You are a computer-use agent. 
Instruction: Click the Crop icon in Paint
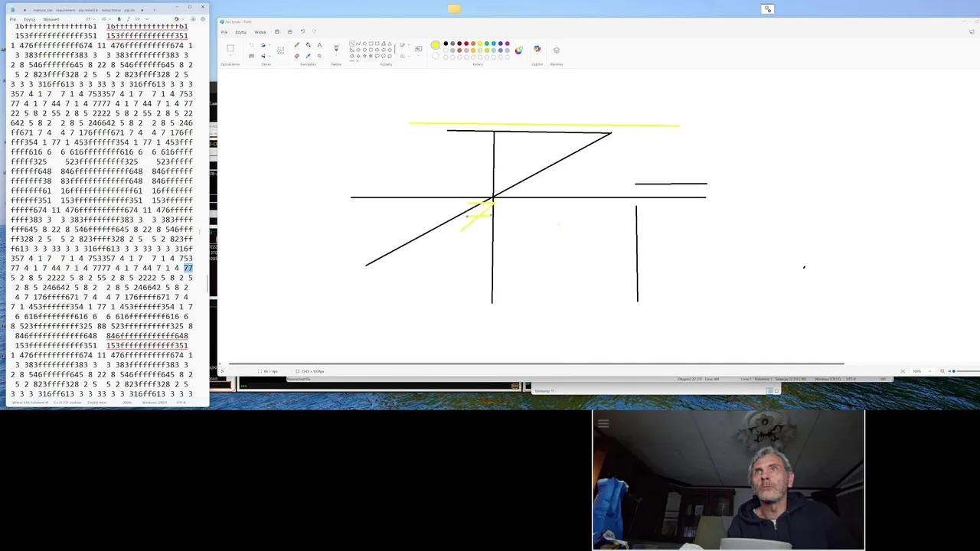pyautogui.click(x=251, y=44)
